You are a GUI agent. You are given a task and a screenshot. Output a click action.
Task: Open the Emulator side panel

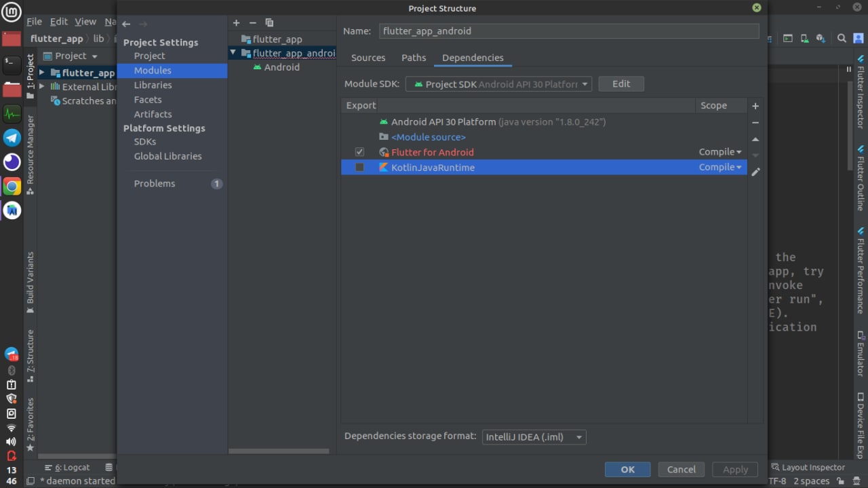(x=860, y=354)
